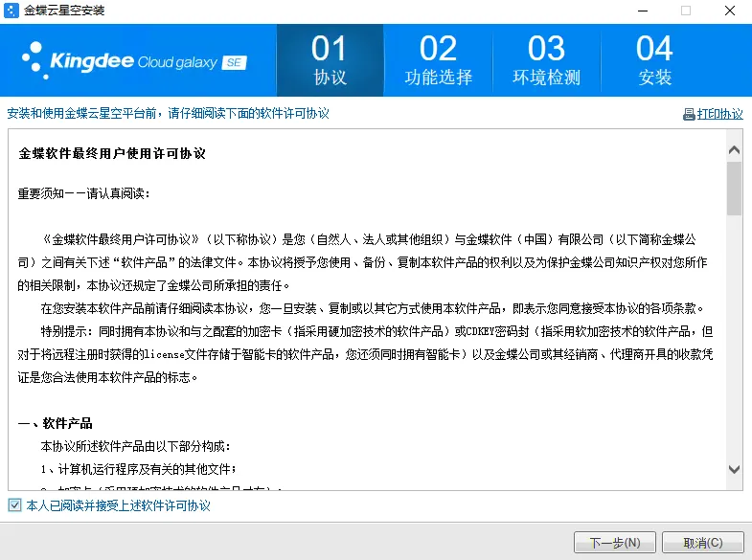The width and height of the screenshot is (752, 560).
Task: Click the agreement scrollbar up arrow
Action: (734, 150)
